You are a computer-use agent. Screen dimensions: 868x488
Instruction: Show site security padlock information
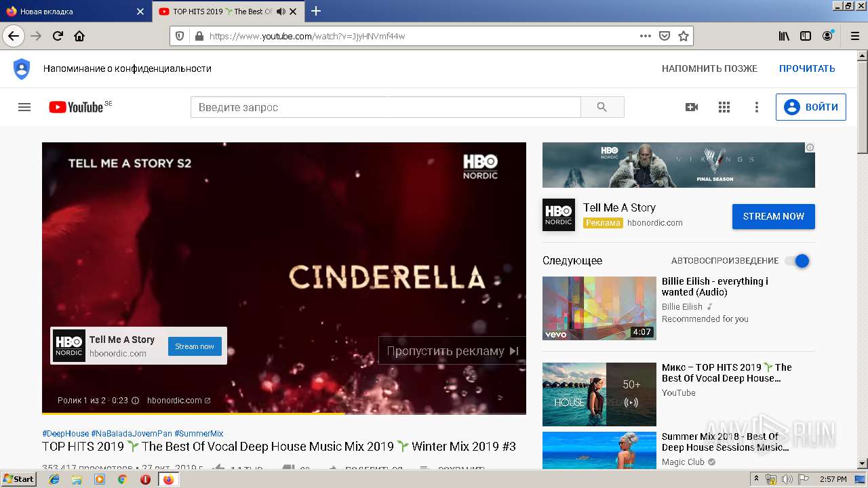(199, 36)
